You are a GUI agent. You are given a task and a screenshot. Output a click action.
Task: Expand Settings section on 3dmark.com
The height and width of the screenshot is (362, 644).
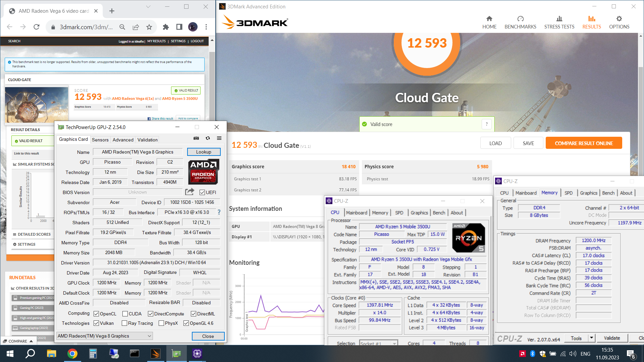24,244
